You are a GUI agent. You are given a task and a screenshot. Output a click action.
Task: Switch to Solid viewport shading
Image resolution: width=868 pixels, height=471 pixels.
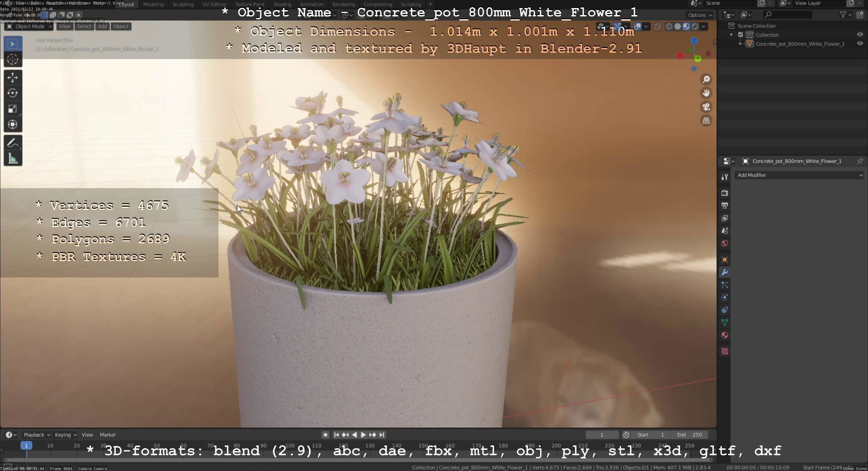point(678,26)
